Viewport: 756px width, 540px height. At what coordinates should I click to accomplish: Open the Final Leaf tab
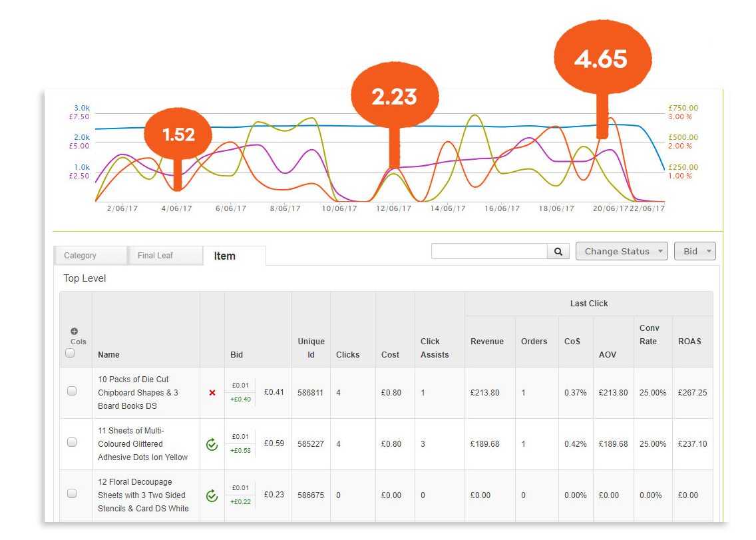point(165,256)
